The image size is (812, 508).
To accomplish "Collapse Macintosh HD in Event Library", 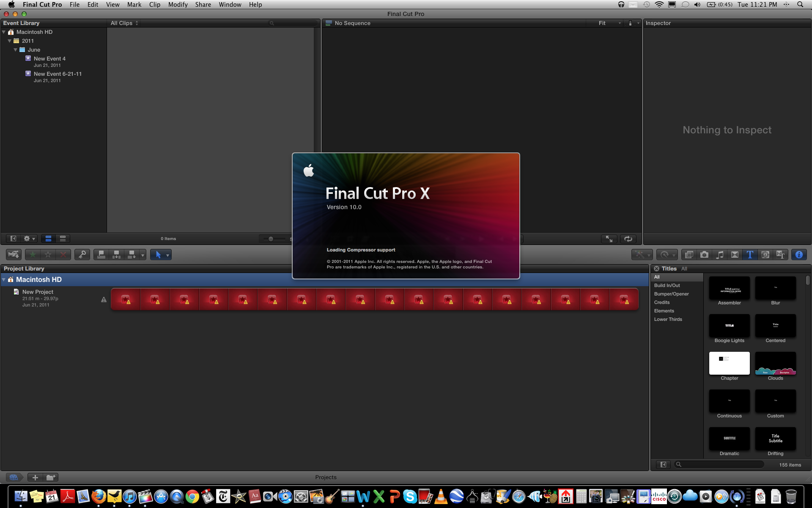I will point(4,32).
